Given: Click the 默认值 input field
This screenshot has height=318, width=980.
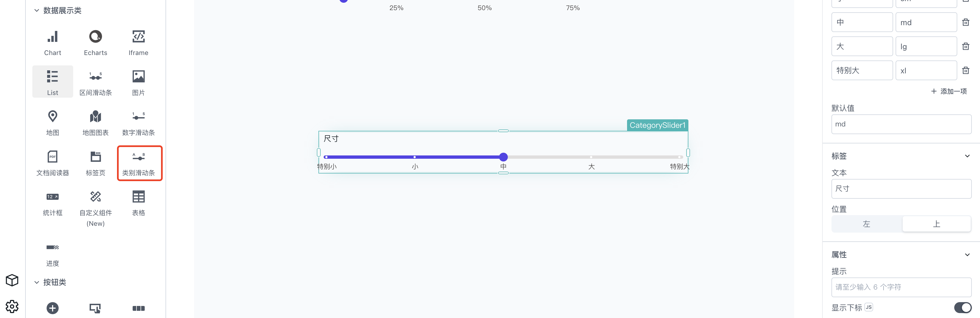Looking at the screenshot, I should (x=901, y=124).
